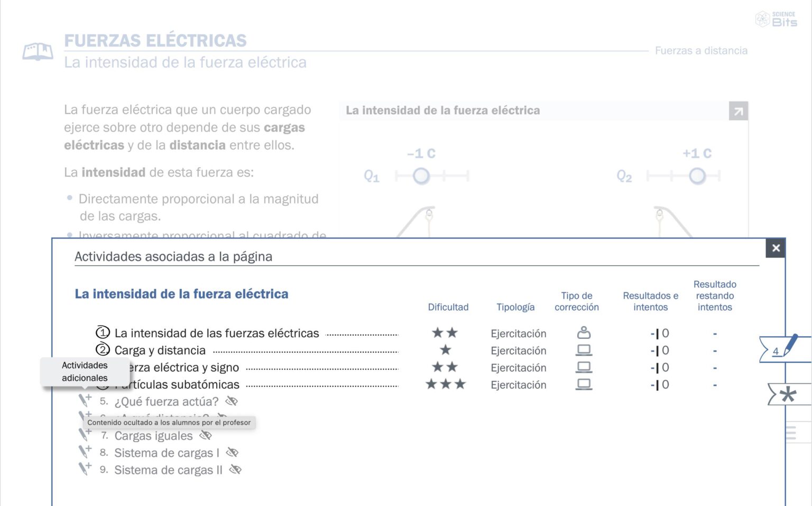This screenshot has height=506, width=812.
Task: Click the Q2 charge slider handle
Action: (697, 176)
